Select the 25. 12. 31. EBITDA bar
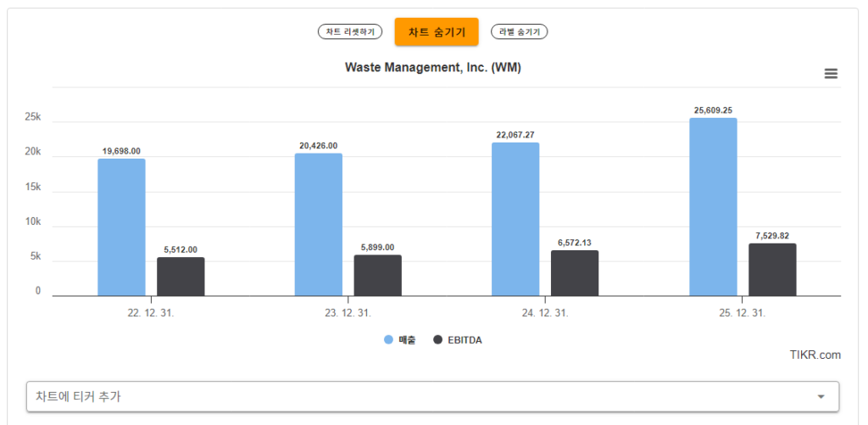Viewport: 868px width, 425px height. point(772,270)
